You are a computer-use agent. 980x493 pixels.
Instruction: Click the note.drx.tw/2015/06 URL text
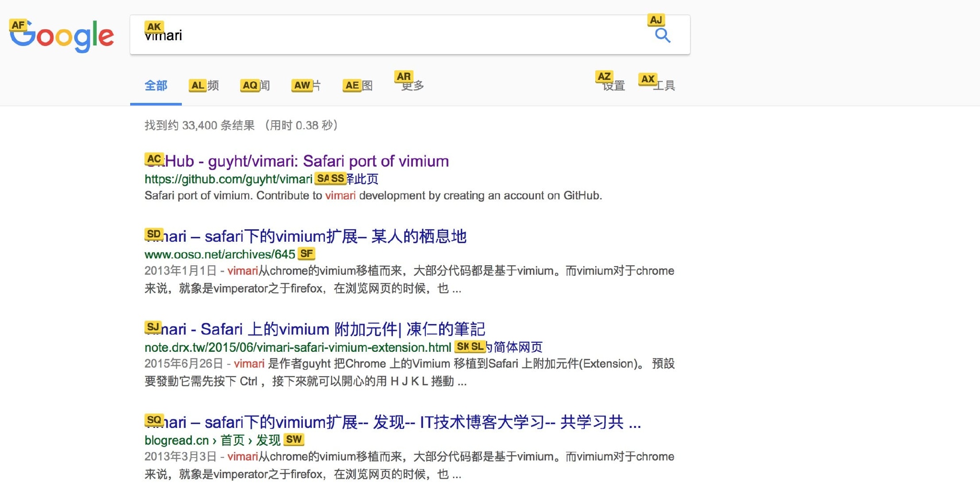click(298, 347)
